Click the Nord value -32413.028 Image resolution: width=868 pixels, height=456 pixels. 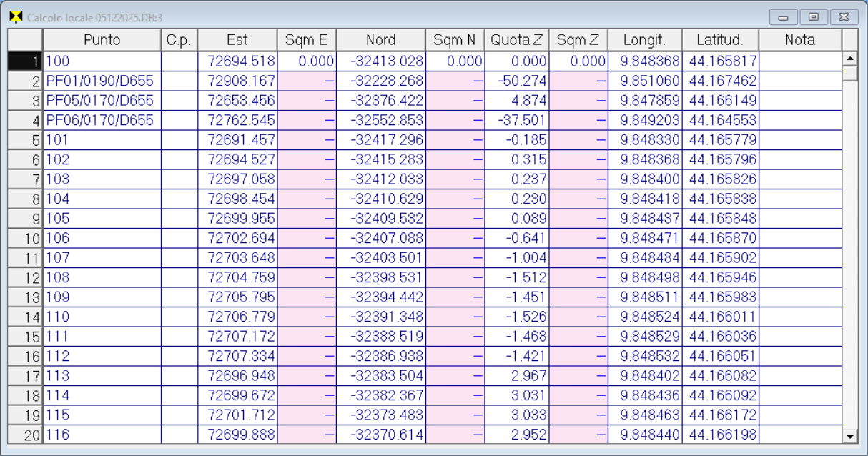[380, 61]
